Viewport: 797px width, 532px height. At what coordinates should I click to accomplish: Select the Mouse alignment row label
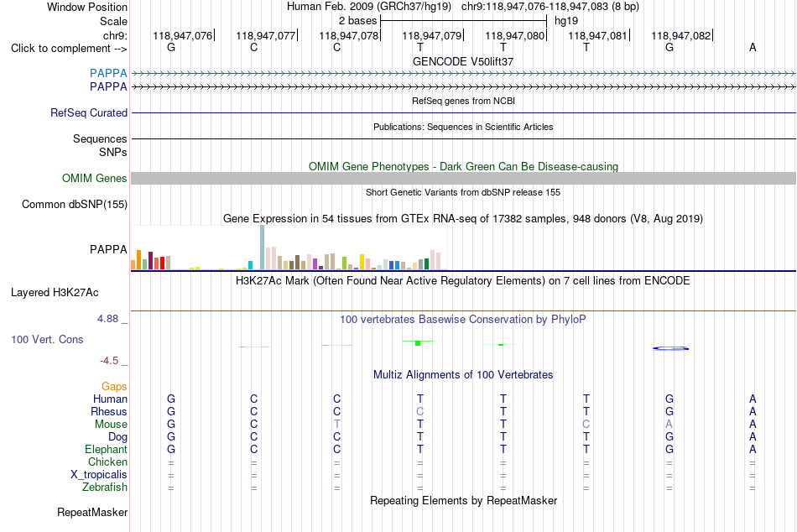pos(111,425)
